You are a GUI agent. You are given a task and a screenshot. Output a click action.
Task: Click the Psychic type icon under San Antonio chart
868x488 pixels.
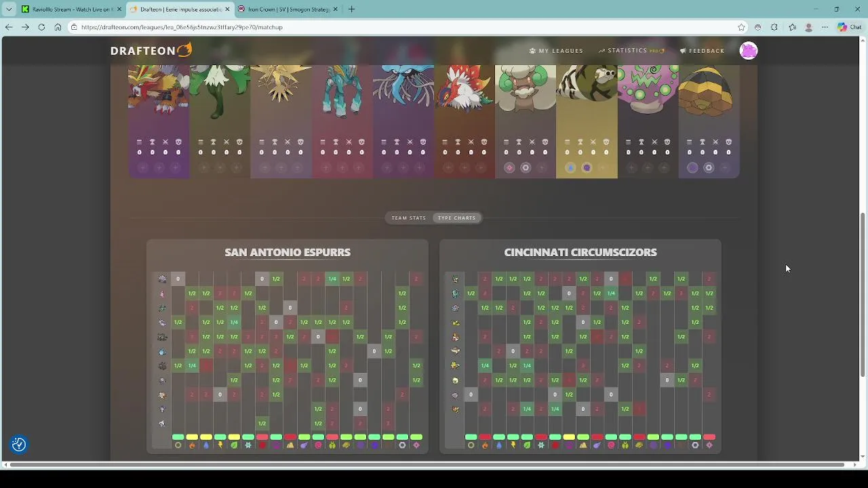(318, 445)
